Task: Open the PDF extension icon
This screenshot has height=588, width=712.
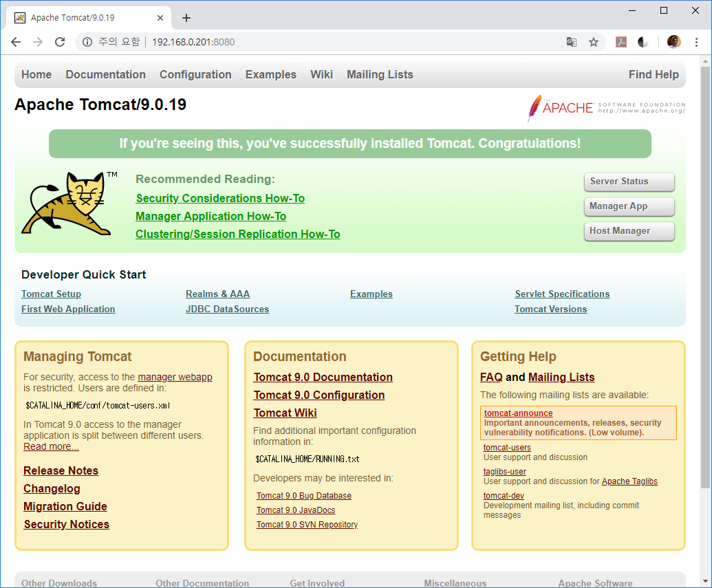Action: (x=621, y=42)
